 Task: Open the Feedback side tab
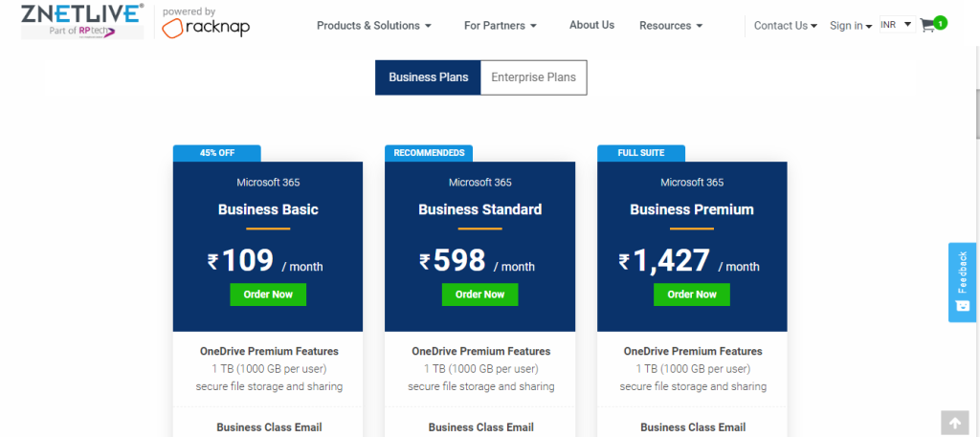tap(962, 282)
